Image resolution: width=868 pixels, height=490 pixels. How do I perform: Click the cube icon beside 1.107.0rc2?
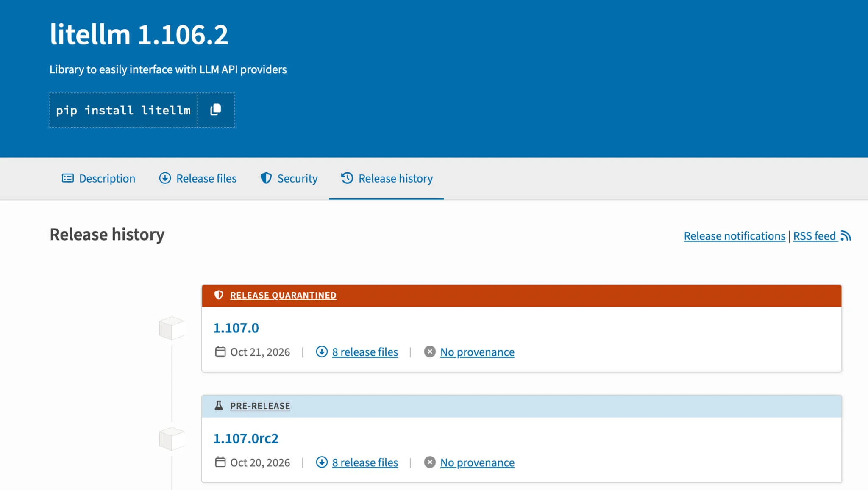click(x=172, y=439)
